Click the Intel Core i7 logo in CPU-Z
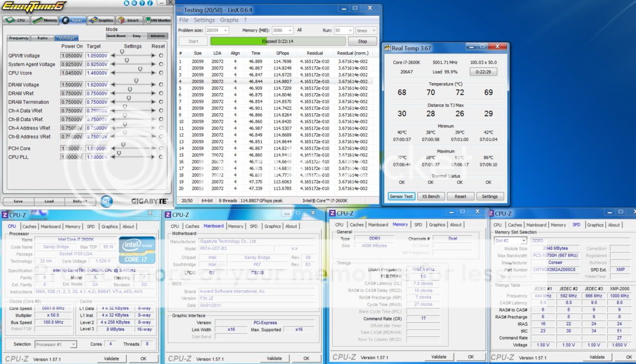Screen dimensions: 636x364 point(137,250)
